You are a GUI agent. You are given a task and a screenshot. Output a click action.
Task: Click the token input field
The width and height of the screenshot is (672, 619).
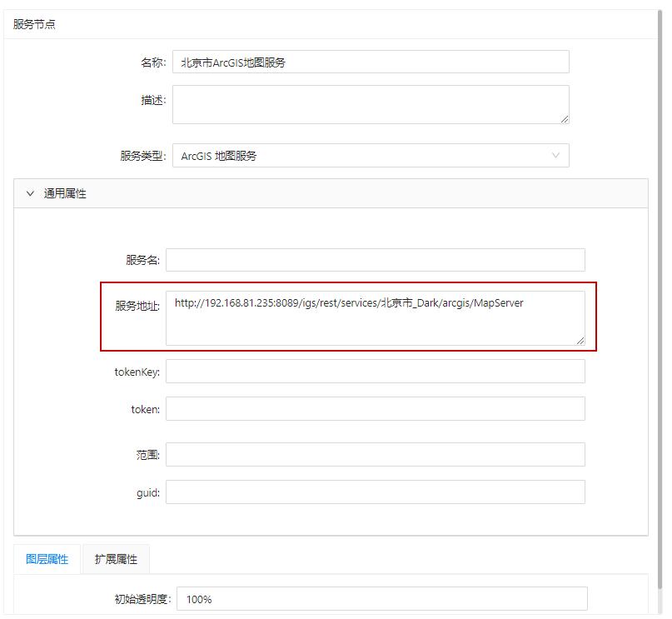pos(376,409)
